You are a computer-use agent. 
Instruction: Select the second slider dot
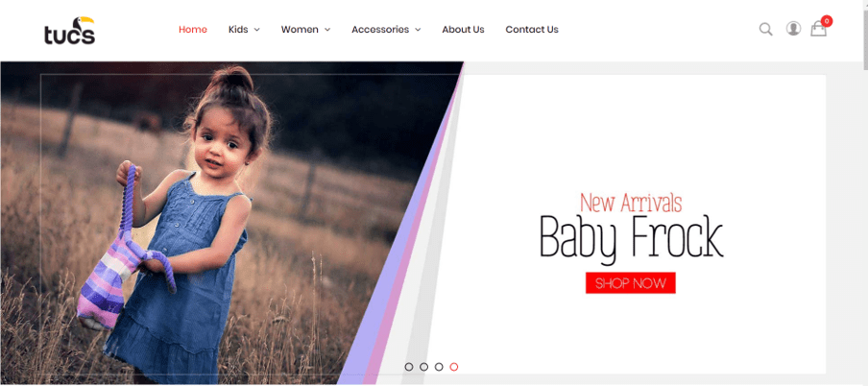coord(423,367)
